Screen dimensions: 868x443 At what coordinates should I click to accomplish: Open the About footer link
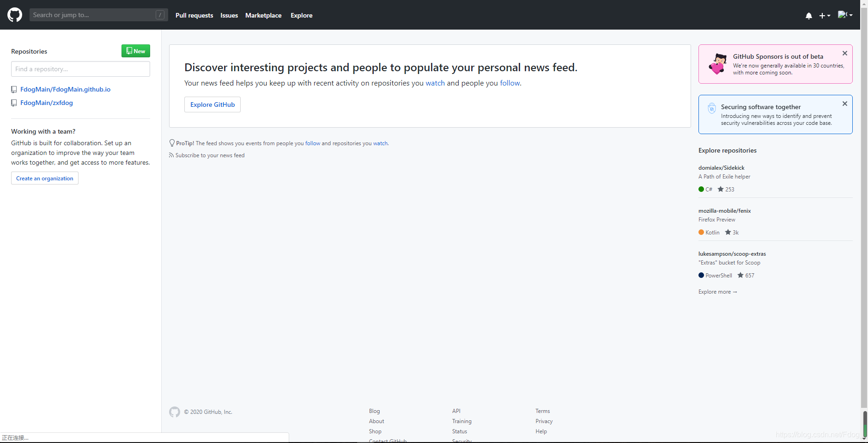click(x=376, y=421)
